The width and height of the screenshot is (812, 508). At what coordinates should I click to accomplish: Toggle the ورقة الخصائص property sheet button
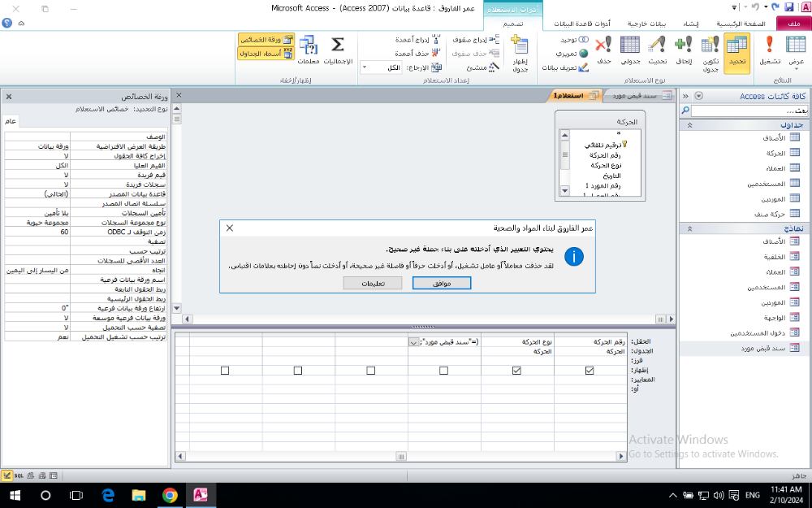[266, 39]
